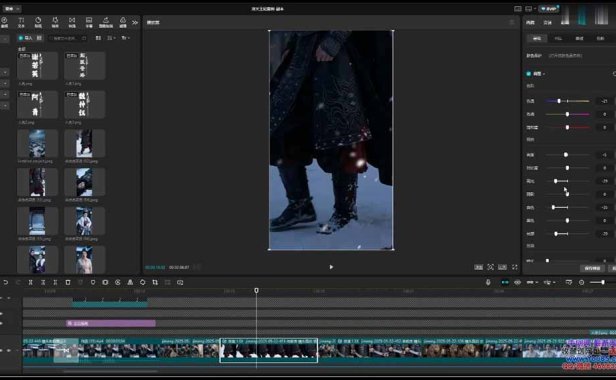The height and width of the screenshot is (380, 616).
Task: Click the color temperature slider at -21
Action: [x=567, y=101]
